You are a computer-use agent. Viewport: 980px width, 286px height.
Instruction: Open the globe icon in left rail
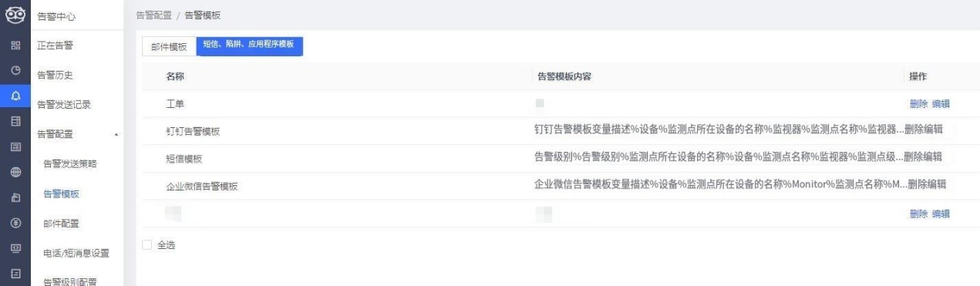click(15, 171)
